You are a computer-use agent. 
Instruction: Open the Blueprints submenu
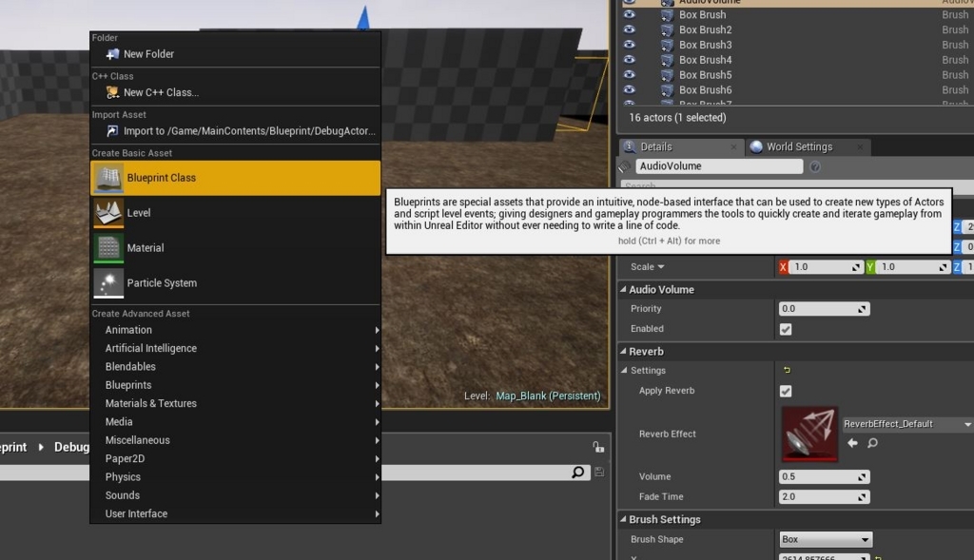point(236,385)
